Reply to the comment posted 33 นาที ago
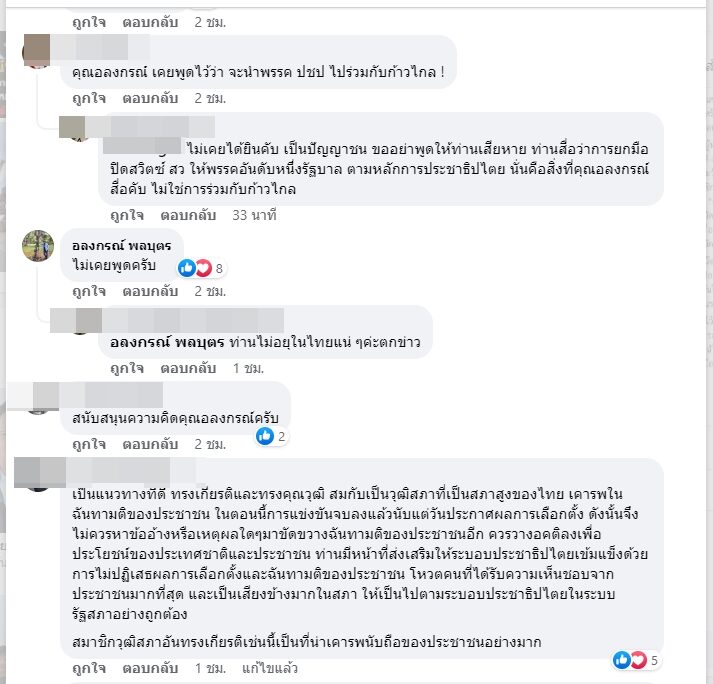This screenshot has height=684, width=713. [188, 215]
